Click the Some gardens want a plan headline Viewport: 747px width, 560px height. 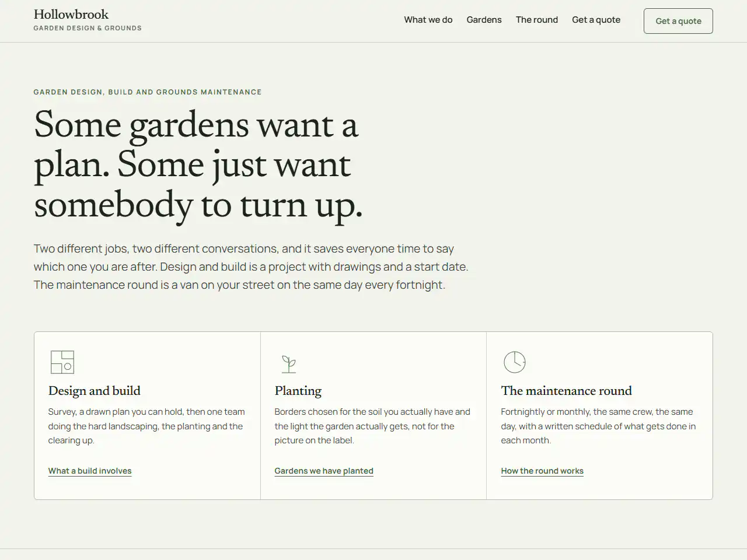coord(198,165)
